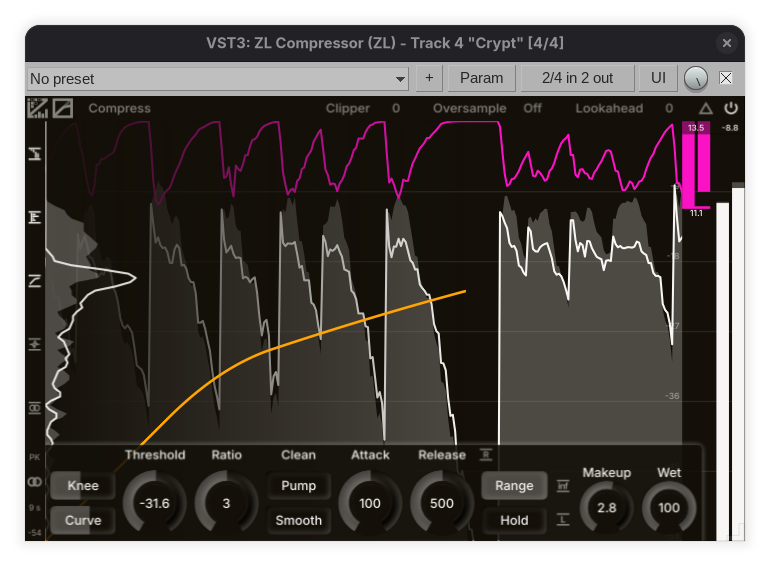Open the 2/4 in 2 out routing button

(x=577, y=78)
